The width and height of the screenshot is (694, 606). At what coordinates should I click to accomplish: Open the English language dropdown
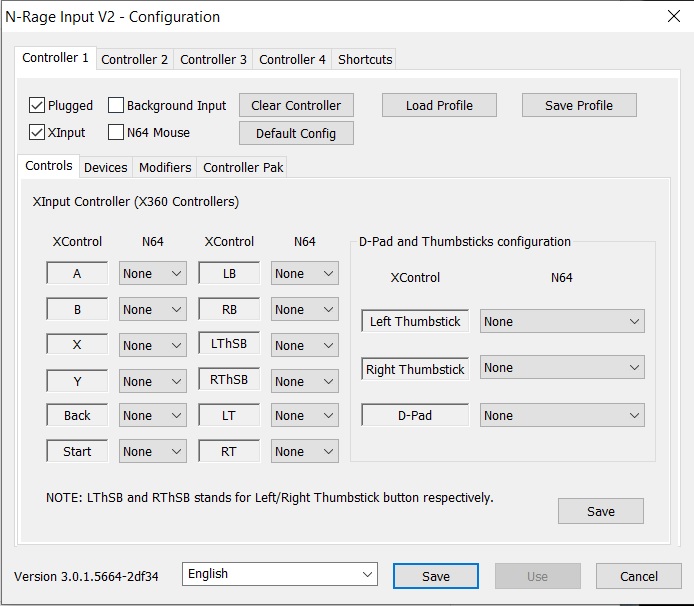(x=280, y=574)
